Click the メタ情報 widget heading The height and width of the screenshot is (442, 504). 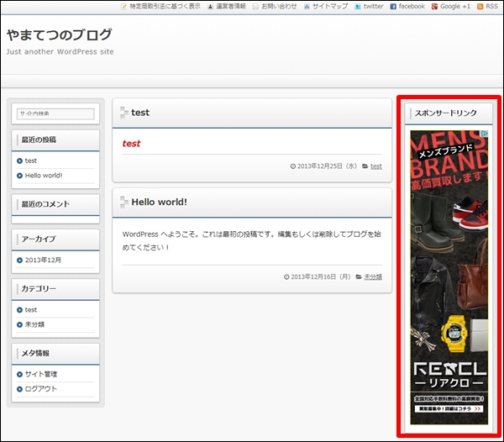point(35,353)
